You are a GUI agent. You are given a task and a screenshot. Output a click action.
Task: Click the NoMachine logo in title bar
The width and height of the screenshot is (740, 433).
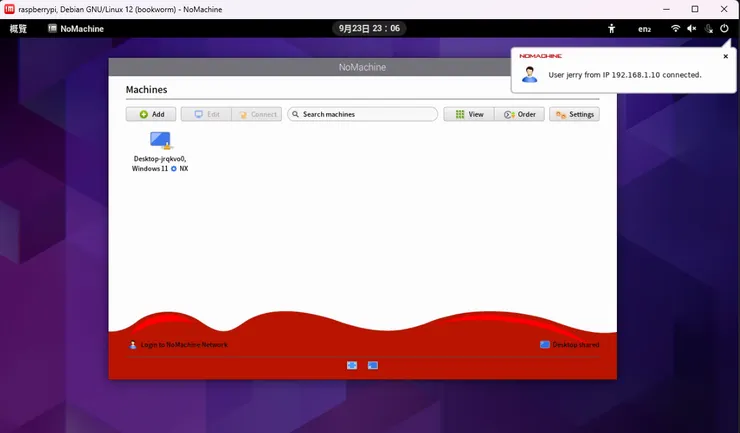coord(9,9)
